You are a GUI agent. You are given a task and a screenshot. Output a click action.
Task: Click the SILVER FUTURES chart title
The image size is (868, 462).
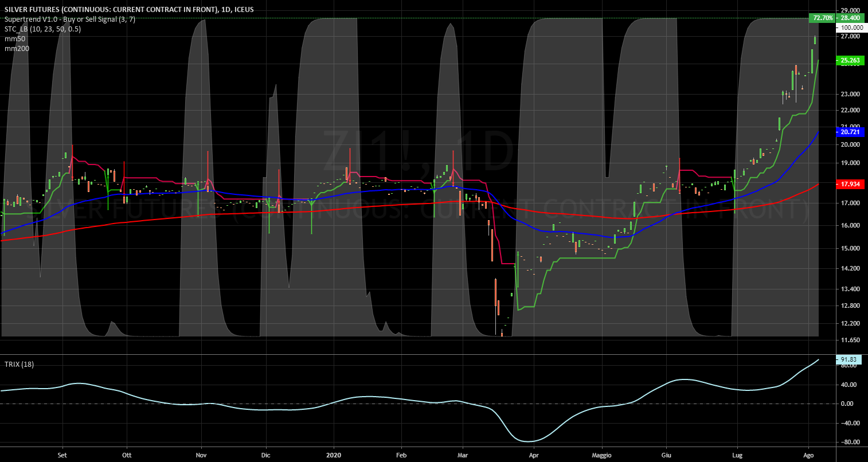click(x=130, y=9)
